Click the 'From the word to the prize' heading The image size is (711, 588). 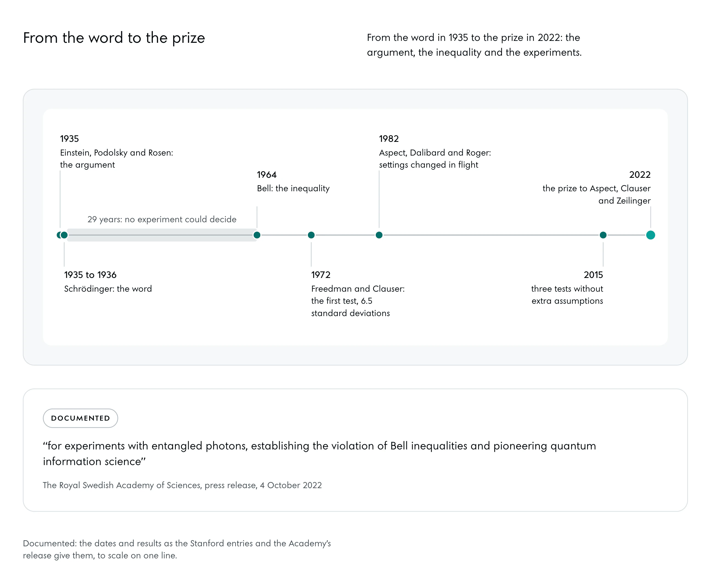pos(114,38)
